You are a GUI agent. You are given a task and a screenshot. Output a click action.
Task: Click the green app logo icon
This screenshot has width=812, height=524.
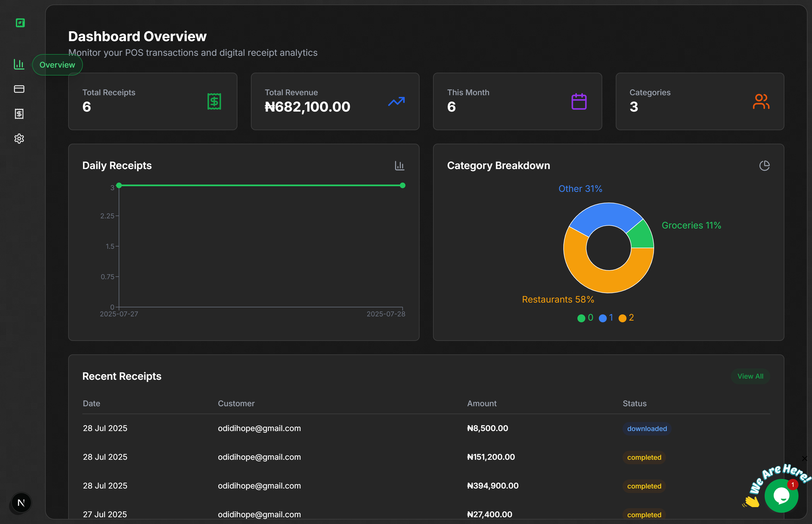(20, 23)
